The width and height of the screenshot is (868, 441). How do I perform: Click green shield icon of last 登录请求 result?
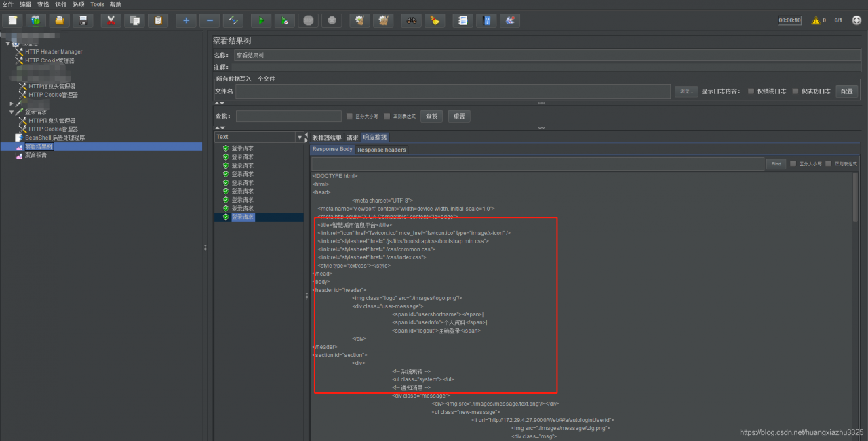tap(226, 217)
